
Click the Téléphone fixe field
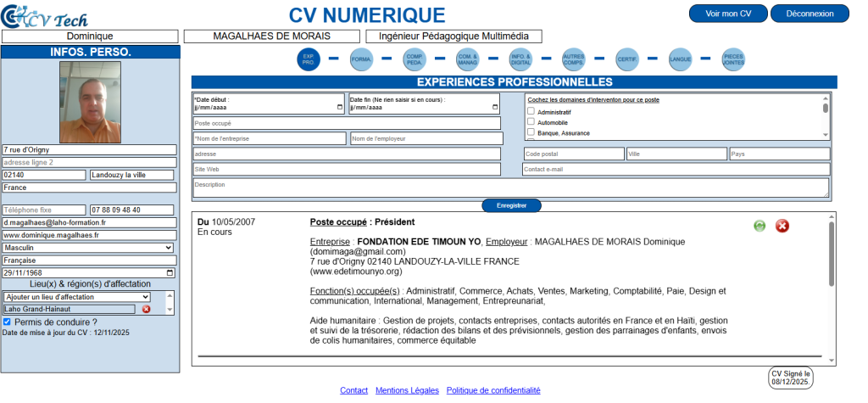(x=44, y=210)
